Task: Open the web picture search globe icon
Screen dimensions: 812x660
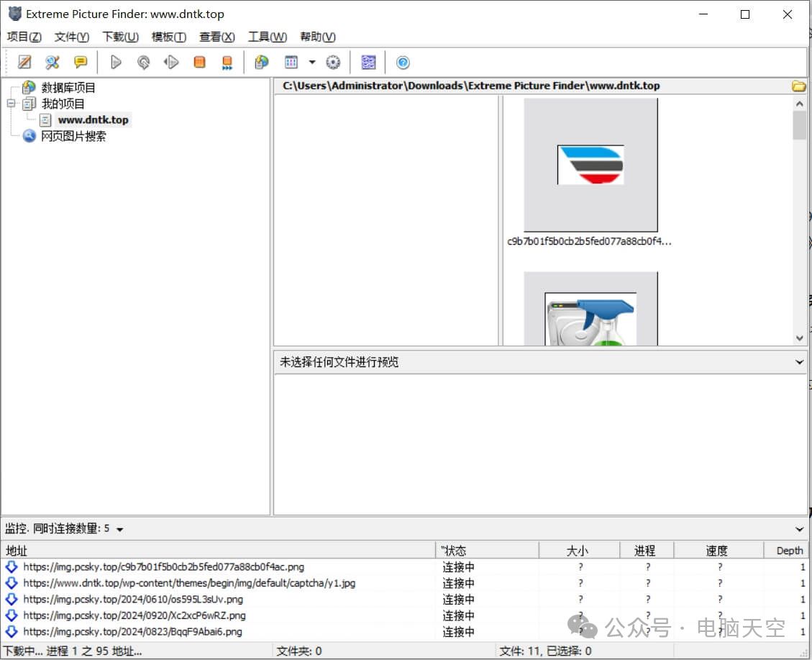Action: pyautogui.click(x=262, y=62)
